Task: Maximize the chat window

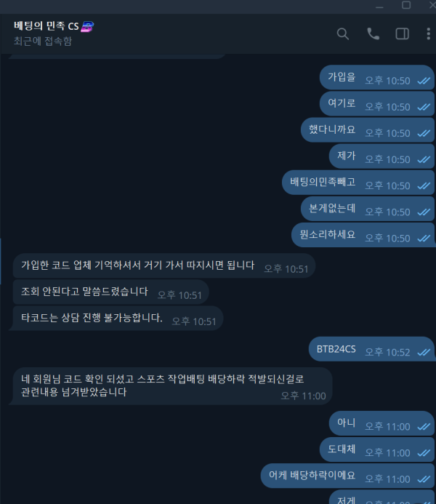Action: (x=406, y=5)
